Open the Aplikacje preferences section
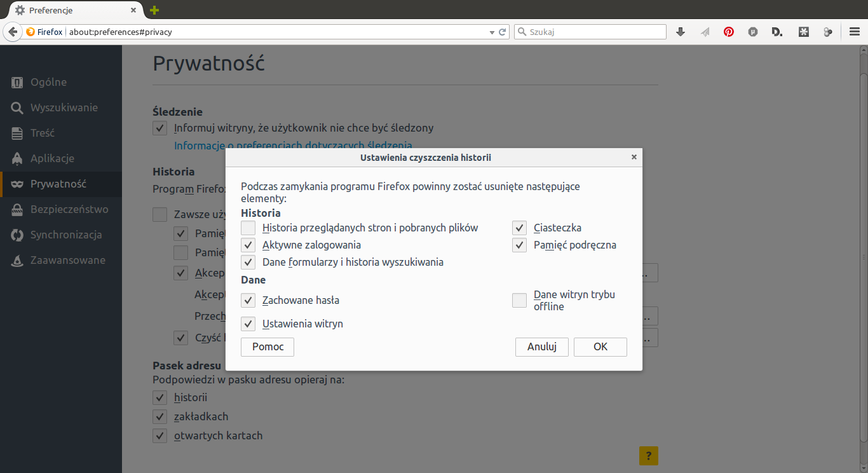Viewport: 868px width, 473px height. [61, 159]
